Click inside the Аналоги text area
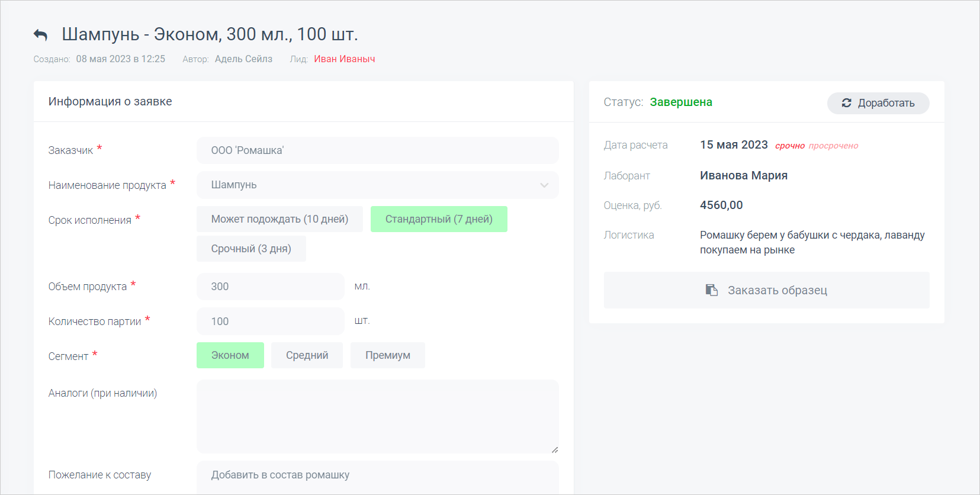980x495 pixels. (x=378, y=417)
